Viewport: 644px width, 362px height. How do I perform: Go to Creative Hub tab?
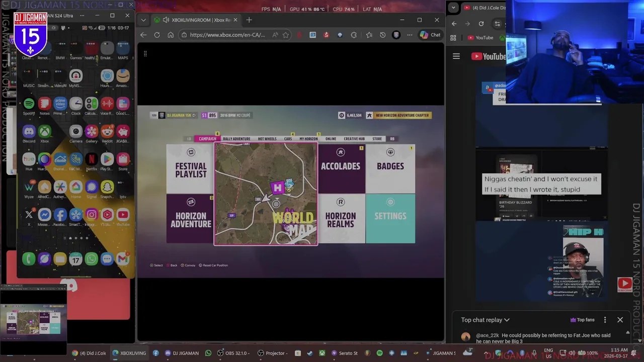(x=354, y=139)
